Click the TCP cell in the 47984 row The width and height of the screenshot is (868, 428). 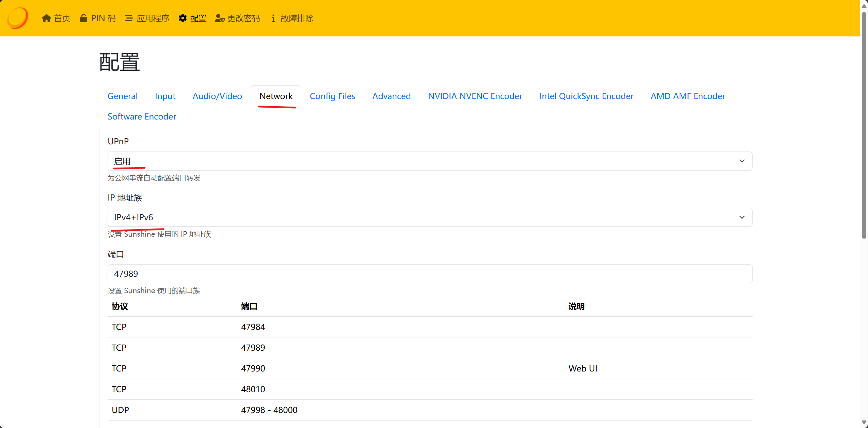(119, 327)
